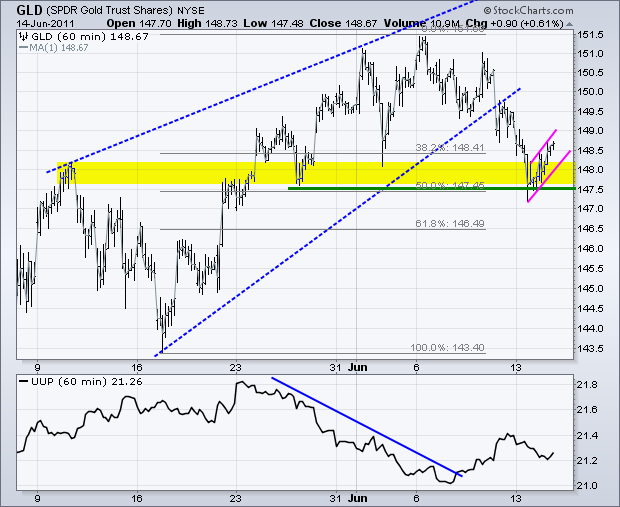
Task: Click the Low 147.48 value
Action: tap(273, 23)
